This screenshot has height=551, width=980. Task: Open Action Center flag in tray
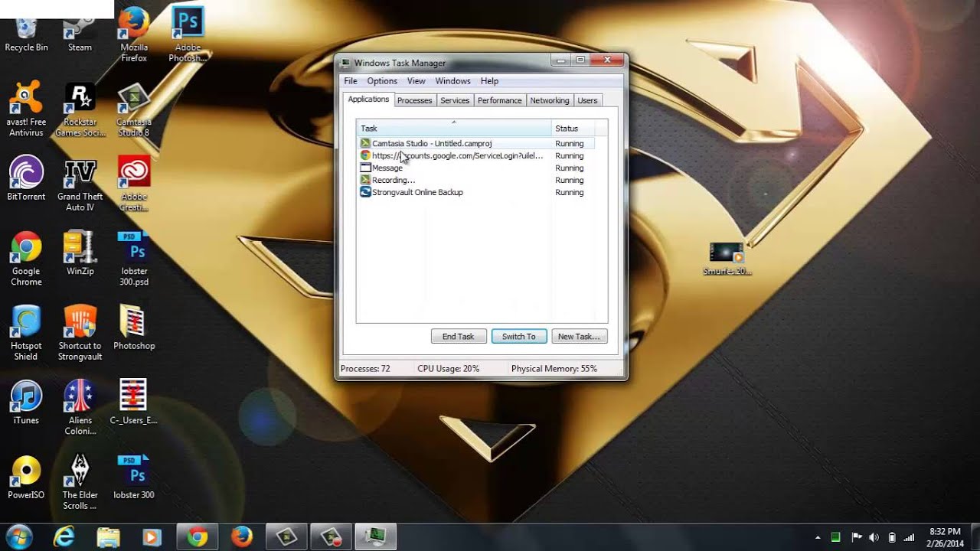click(857, 537)
